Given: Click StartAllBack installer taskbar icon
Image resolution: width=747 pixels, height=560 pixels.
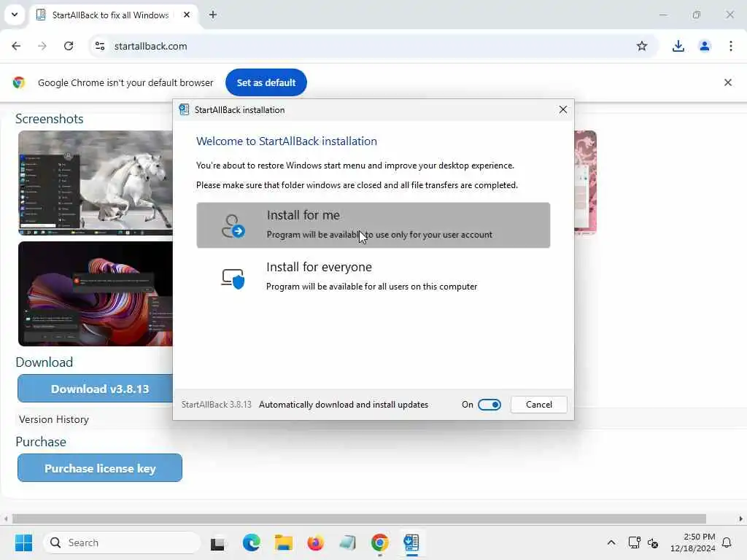Looking at the screenshot, I should [411, 542].
